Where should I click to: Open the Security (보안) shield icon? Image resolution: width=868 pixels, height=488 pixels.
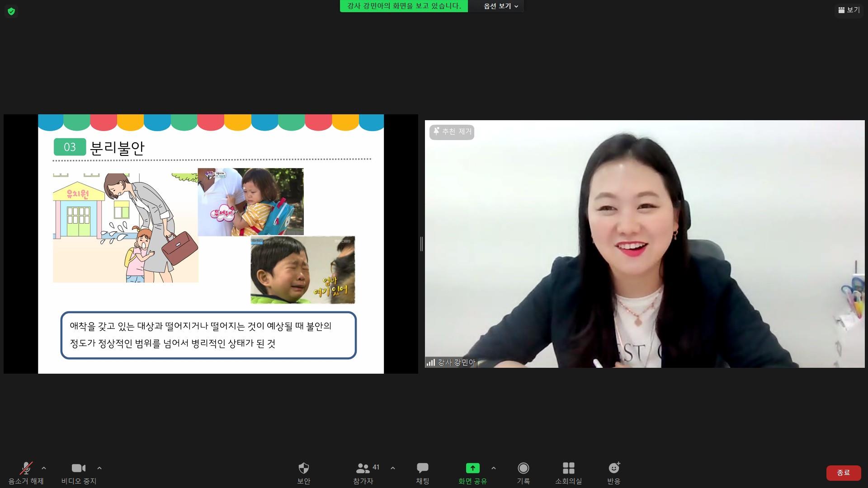304,468
